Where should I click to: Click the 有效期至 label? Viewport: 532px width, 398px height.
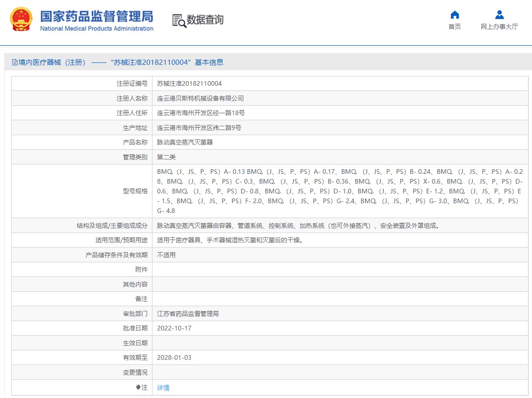pyautogui.click(x=135, y=357)
